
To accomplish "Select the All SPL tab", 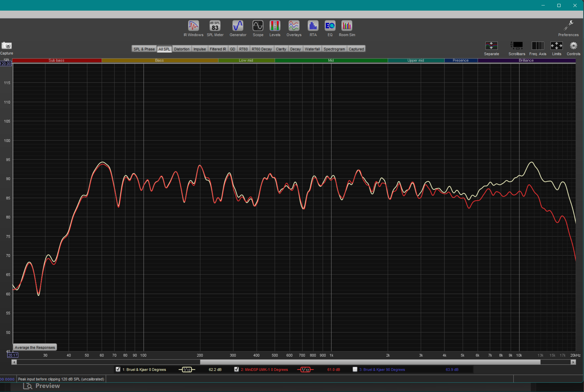I will click(x=164, y=49).
